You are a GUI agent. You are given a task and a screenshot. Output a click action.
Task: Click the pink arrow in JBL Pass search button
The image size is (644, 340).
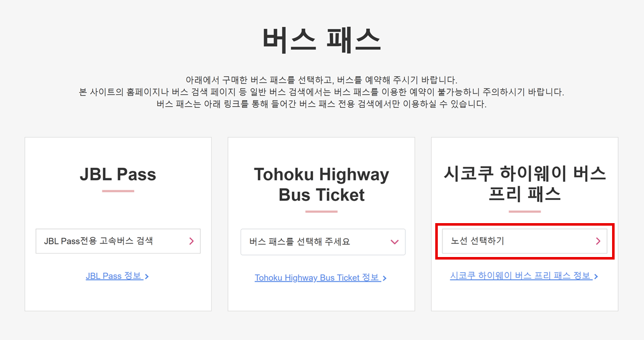[x=191, y=241]
